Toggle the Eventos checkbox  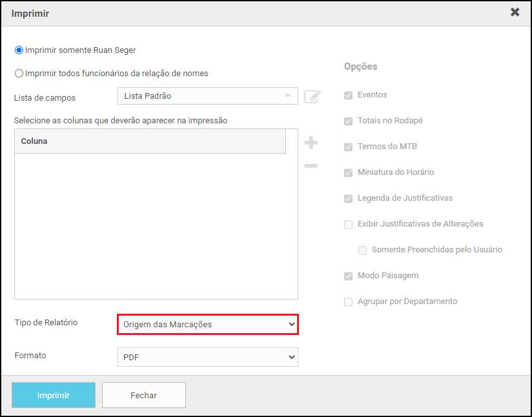coord(349,95)
